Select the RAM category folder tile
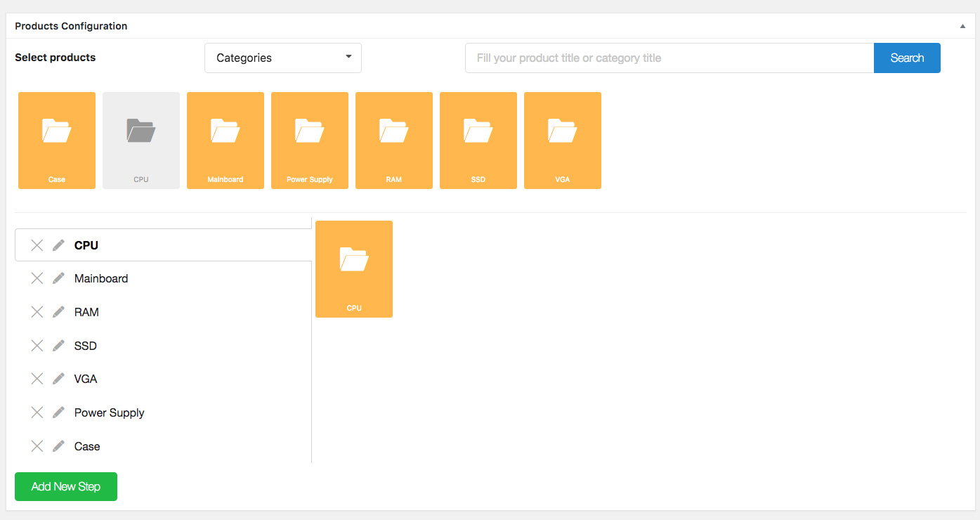 pyautogui.click(x=394, y=141)
